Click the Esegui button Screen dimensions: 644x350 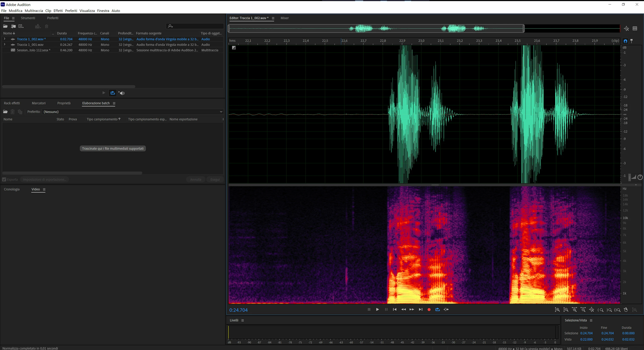pyautogui.click(x=215, y=179)
